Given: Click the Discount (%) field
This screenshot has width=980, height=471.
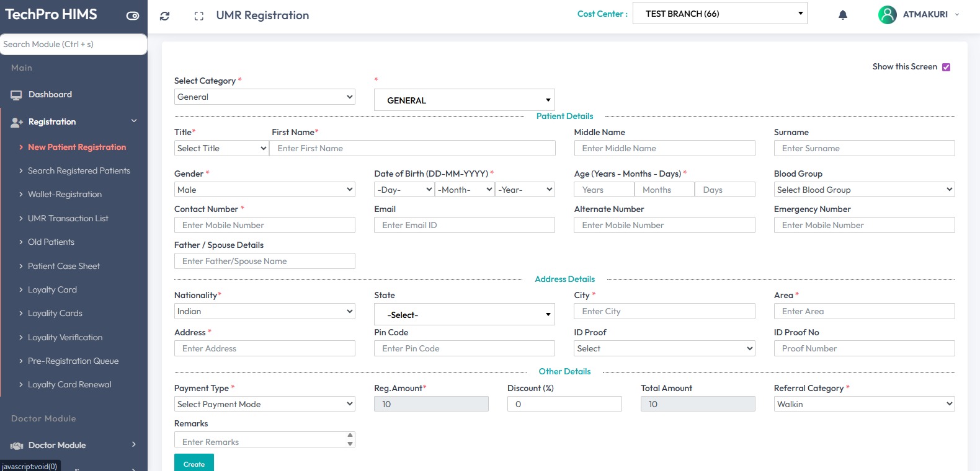Looking at the screenshot, I should tap(564, 404).
